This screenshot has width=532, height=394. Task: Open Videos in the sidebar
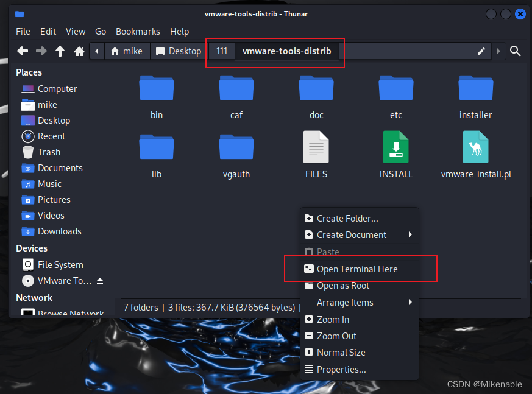43,216
